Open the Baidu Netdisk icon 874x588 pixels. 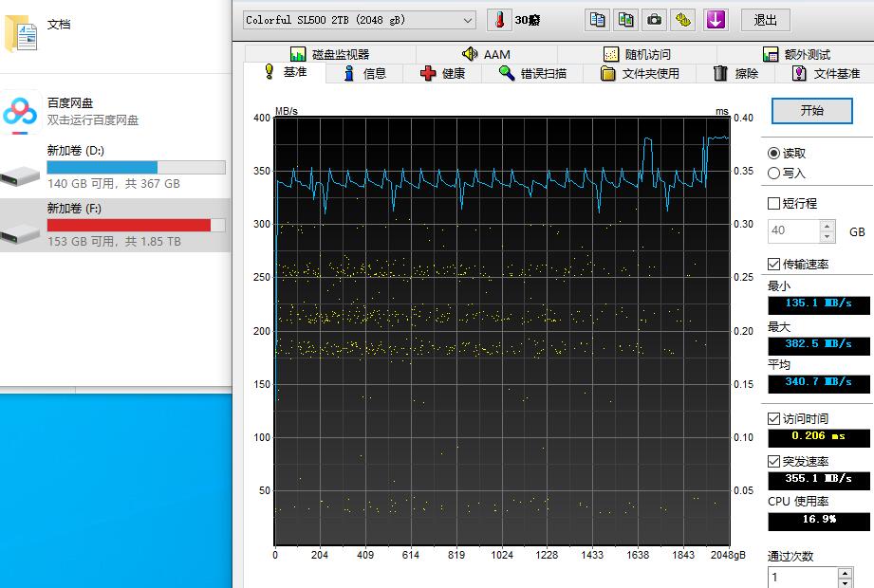click(19, 111)
